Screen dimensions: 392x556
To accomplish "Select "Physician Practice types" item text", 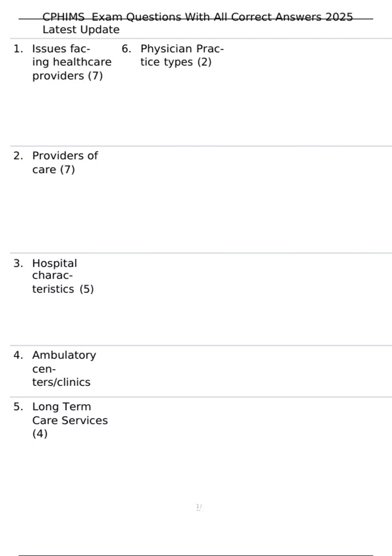I will tap(182, 55).
